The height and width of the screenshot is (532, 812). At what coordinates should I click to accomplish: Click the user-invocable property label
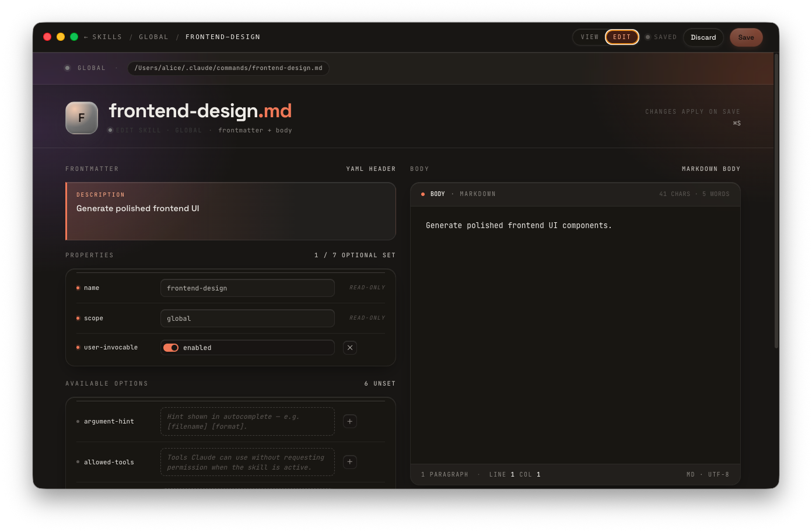(x=111, y=348)
